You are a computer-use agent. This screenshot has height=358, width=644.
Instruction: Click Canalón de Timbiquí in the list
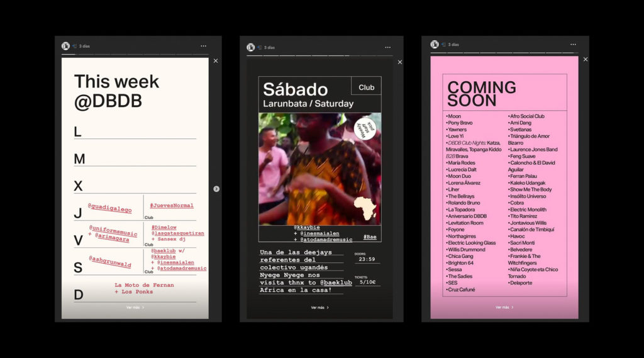[x=531, y=230]
